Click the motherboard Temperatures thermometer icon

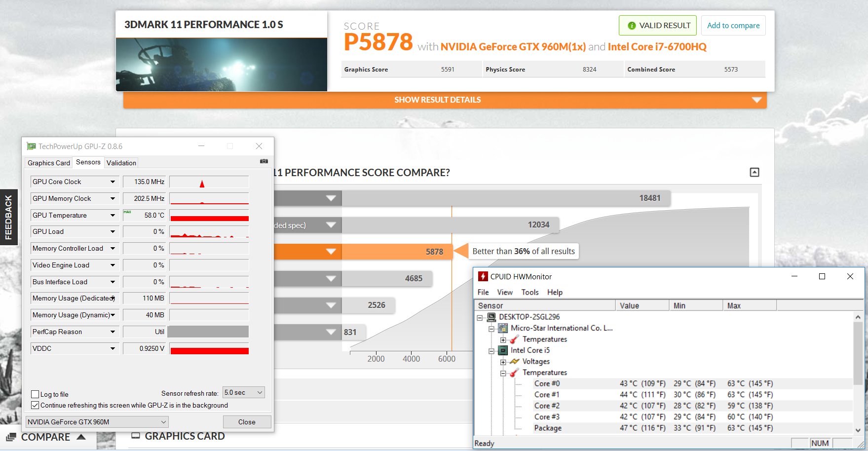(514, 339)
